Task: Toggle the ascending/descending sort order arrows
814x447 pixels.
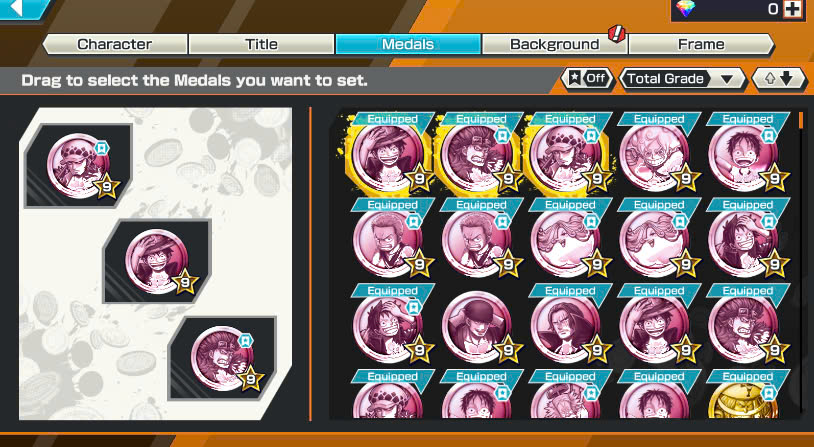Action: tap(779, 78)
